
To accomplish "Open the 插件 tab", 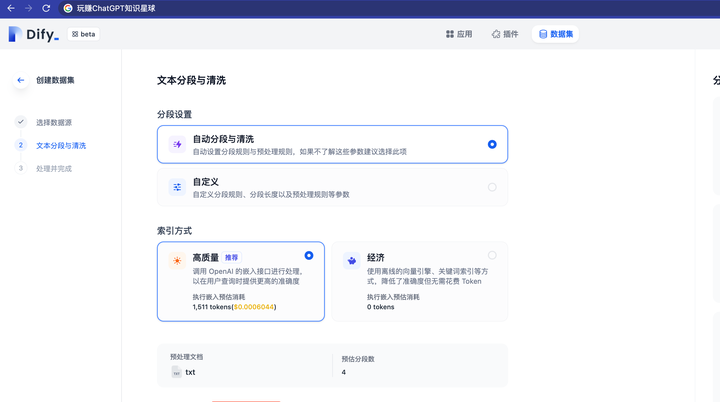I will (505, 34).
